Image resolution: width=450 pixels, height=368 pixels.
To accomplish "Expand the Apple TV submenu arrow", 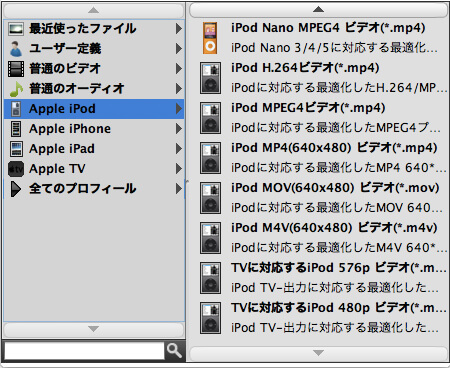I will pos(179,169).
